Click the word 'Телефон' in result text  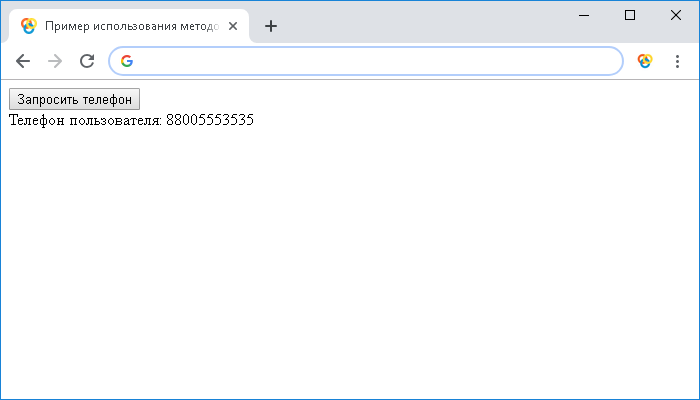36,121
